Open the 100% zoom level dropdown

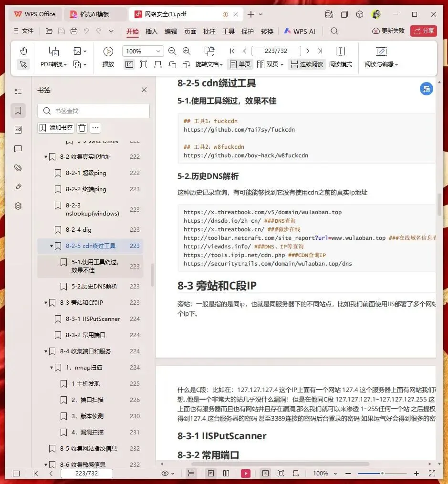point(143,51)
